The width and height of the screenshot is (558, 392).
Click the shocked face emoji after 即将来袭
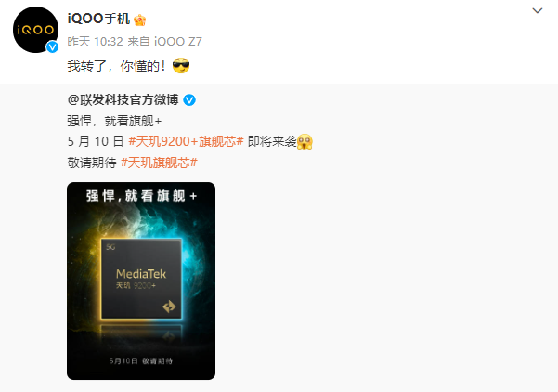(x=305, y=142)
